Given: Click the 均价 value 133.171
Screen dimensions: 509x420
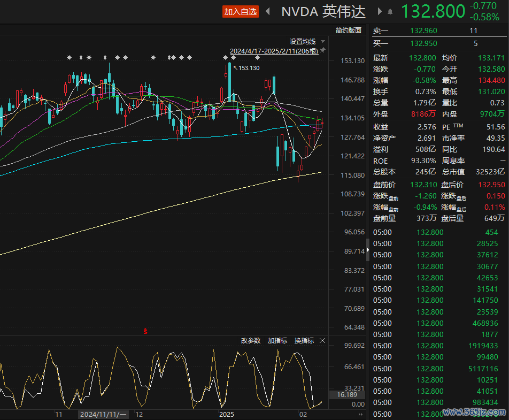Looking at the screenshot, I should 491,58.
